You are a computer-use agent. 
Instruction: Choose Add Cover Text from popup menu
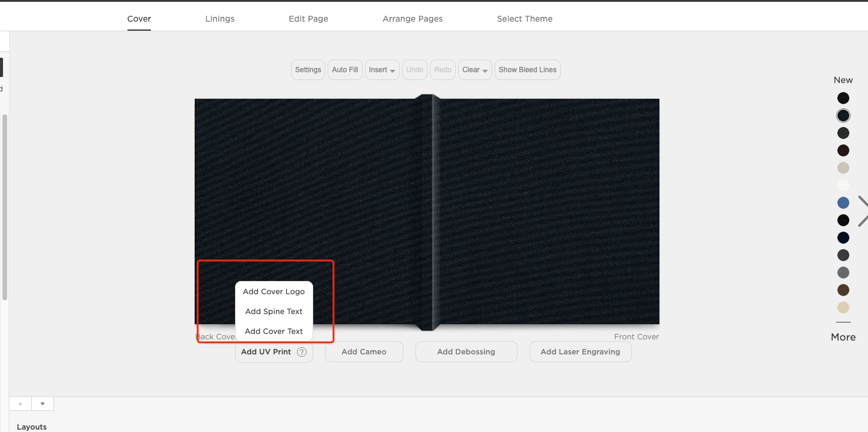(x=274, y=332)
